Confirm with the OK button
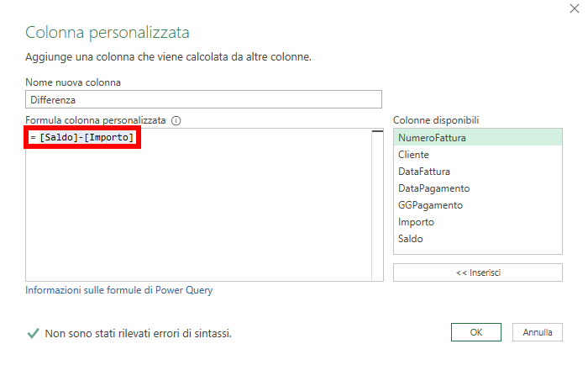 (476, 332)
